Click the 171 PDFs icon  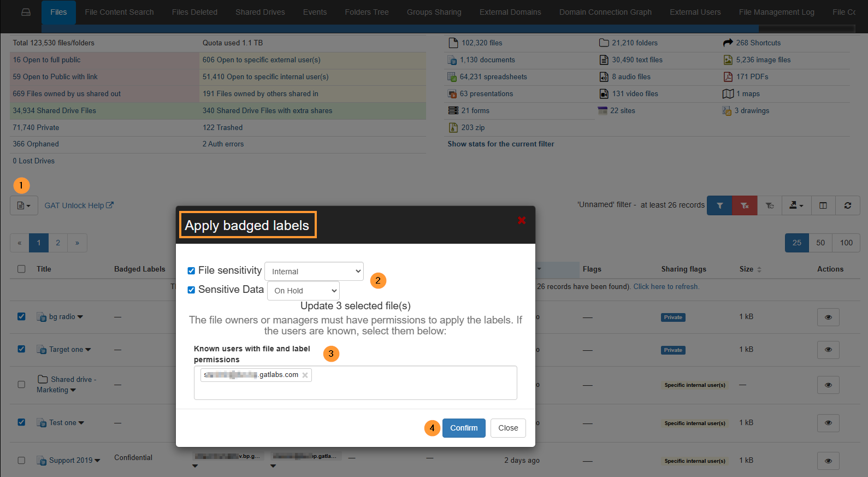tap(728, 76)
